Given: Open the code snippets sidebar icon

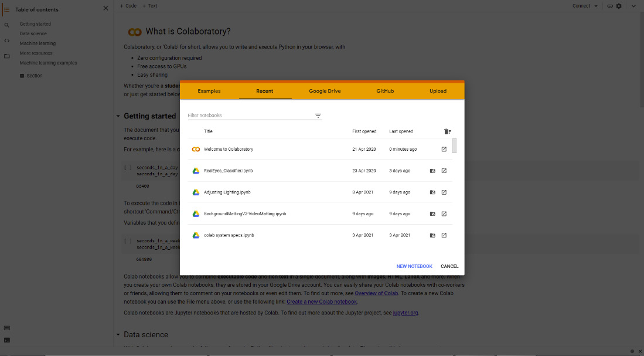Looking at the screenshot, I should (x=6, y=40).
